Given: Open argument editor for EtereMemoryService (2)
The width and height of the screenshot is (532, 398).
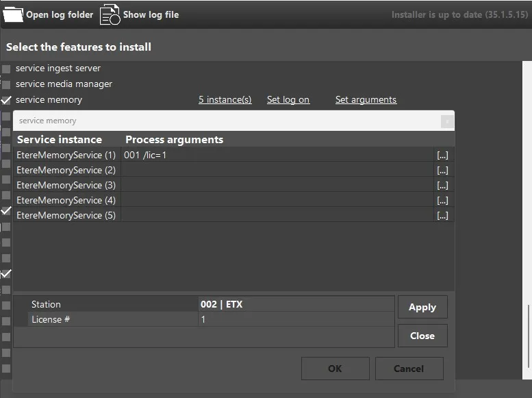Looking at the screenshot, I should 442,171.
